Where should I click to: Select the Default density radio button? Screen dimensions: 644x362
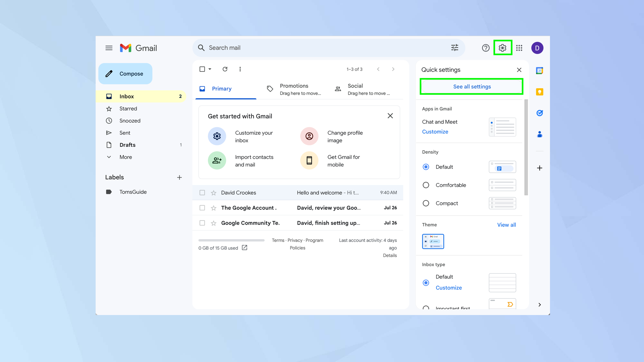(426, 167)
